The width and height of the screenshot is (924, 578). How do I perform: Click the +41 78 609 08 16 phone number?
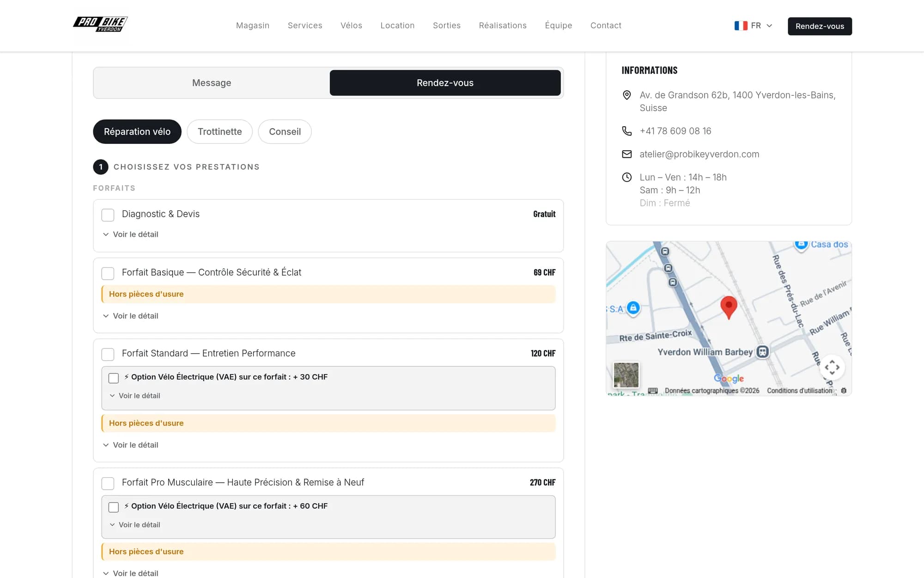pos(675,131)
